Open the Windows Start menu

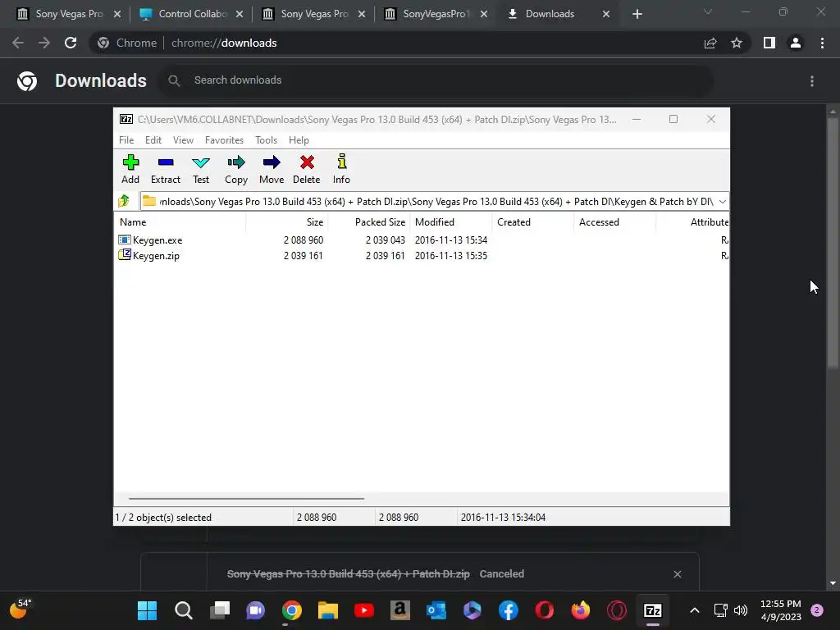(x=147, y=610)
